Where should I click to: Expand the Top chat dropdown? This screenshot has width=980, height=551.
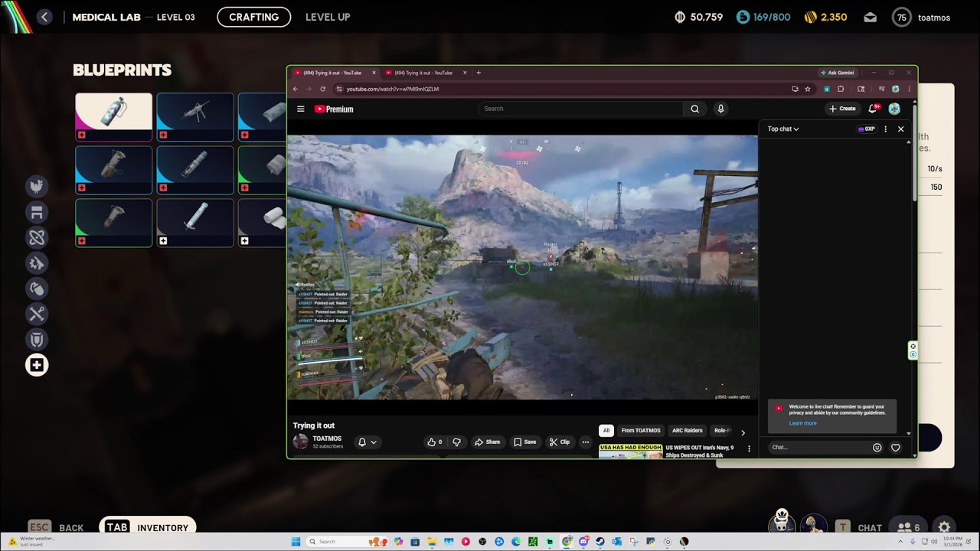[783, 129]
